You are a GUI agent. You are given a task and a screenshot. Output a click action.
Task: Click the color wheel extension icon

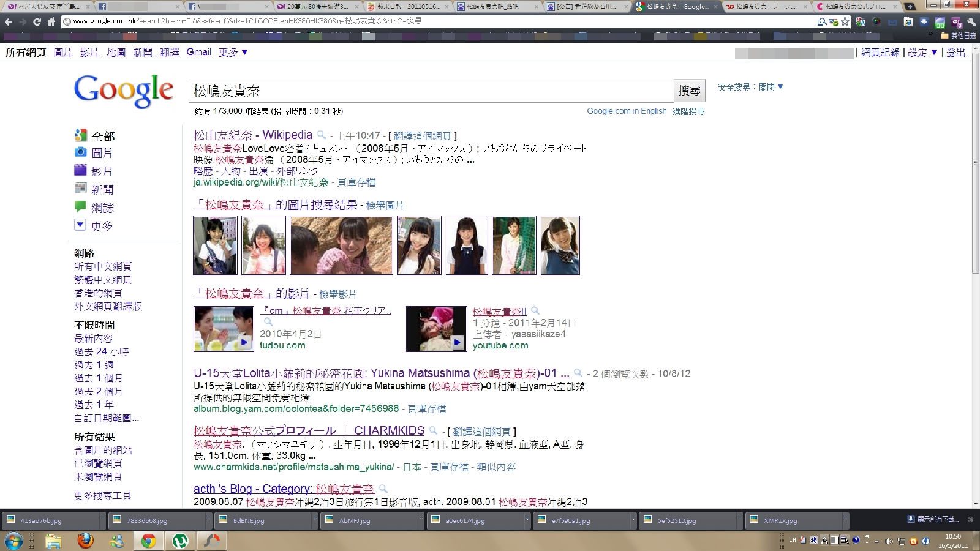pyautogui.click(x=876, y=22)
